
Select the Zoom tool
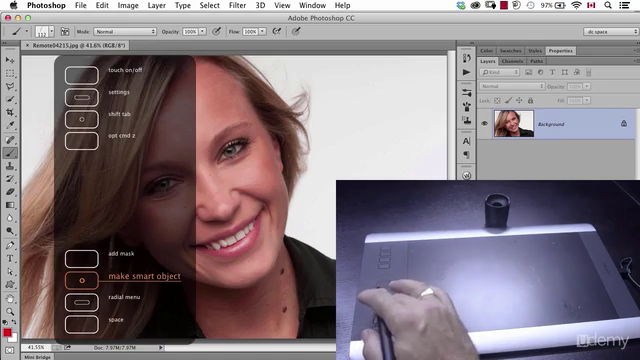click(x=10, y=312)
